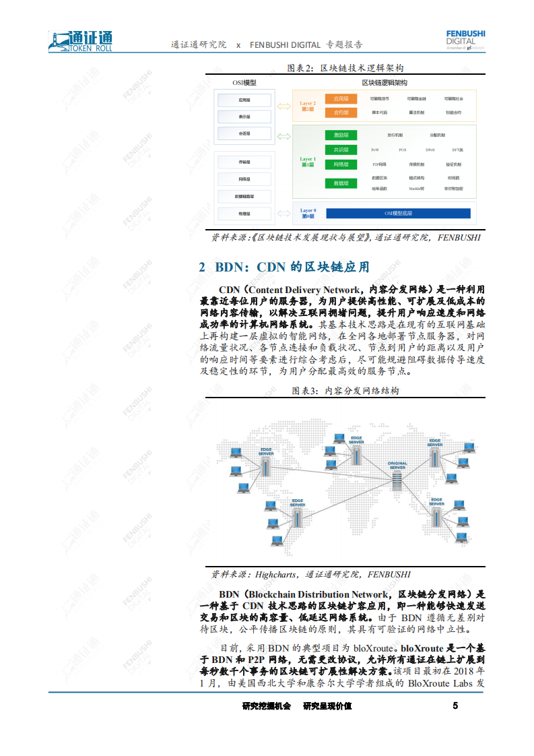
Task: Click the green 网络层 block
Action: click(341, 164)
